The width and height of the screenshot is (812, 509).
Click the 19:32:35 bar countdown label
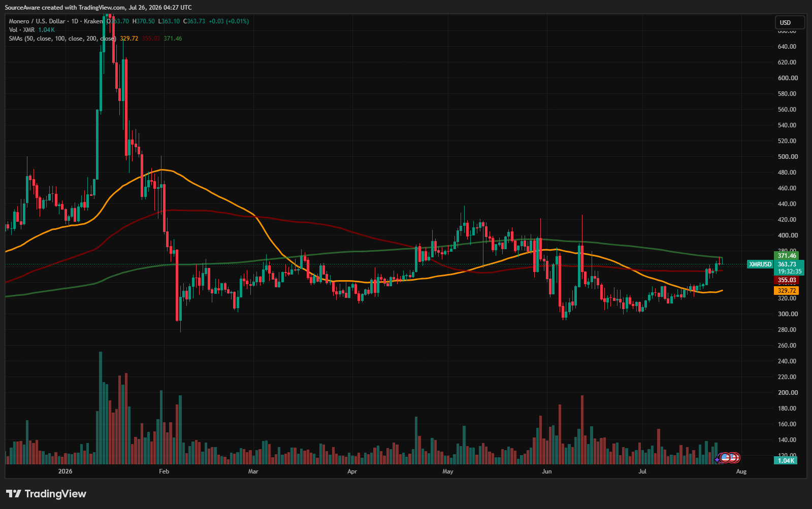789,272
